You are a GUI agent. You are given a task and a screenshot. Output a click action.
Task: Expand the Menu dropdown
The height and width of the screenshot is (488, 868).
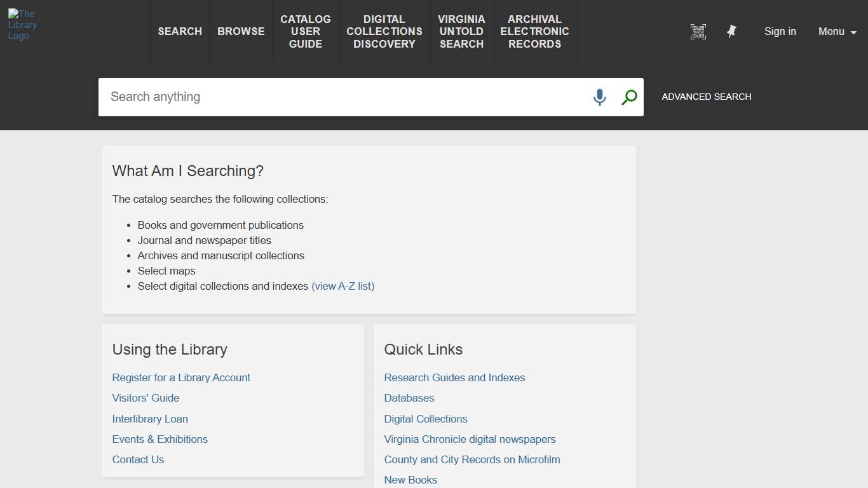(x=837, y=31)
